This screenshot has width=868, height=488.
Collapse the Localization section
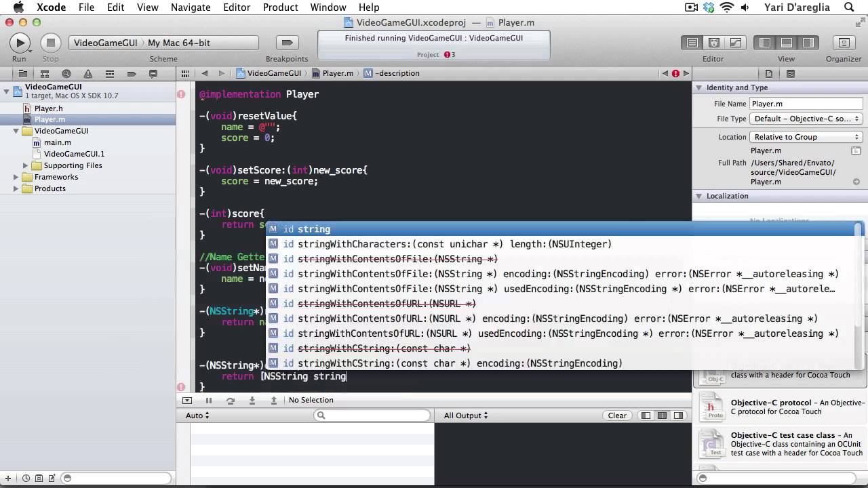698,196
